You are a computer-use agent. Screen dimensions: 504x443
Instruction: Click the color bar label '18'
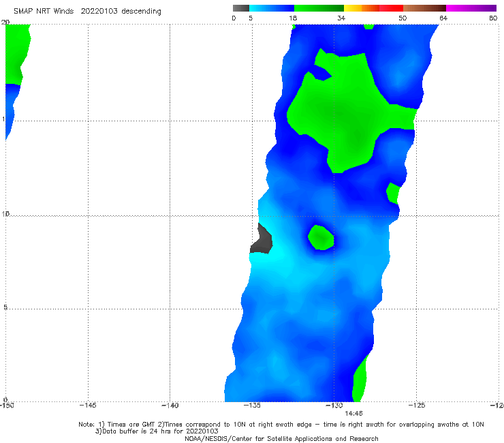(x=293, y=18)
